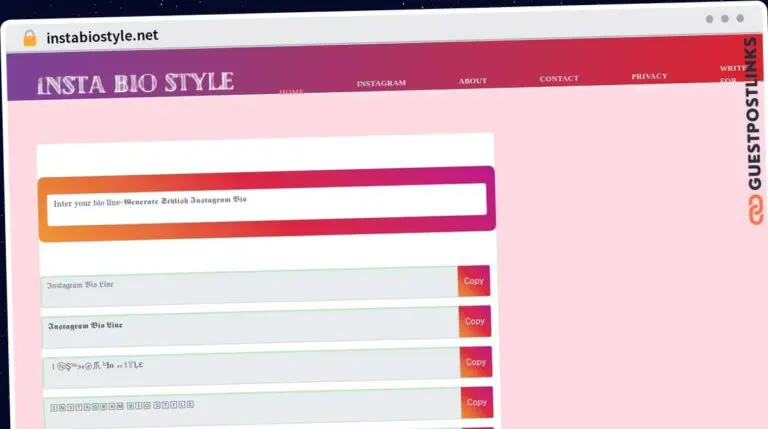The height and width of the screenshot is (429, 768).
Task: Select the boxed-letter bio text
Action: [122, 406]
